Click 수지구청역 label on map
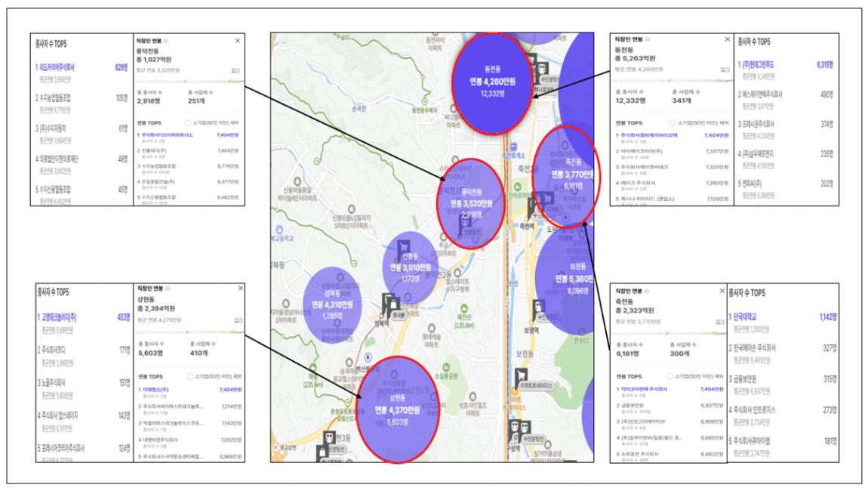Image resolution: width=868 pixels, height=491 pixels. [x=457, y=289]
